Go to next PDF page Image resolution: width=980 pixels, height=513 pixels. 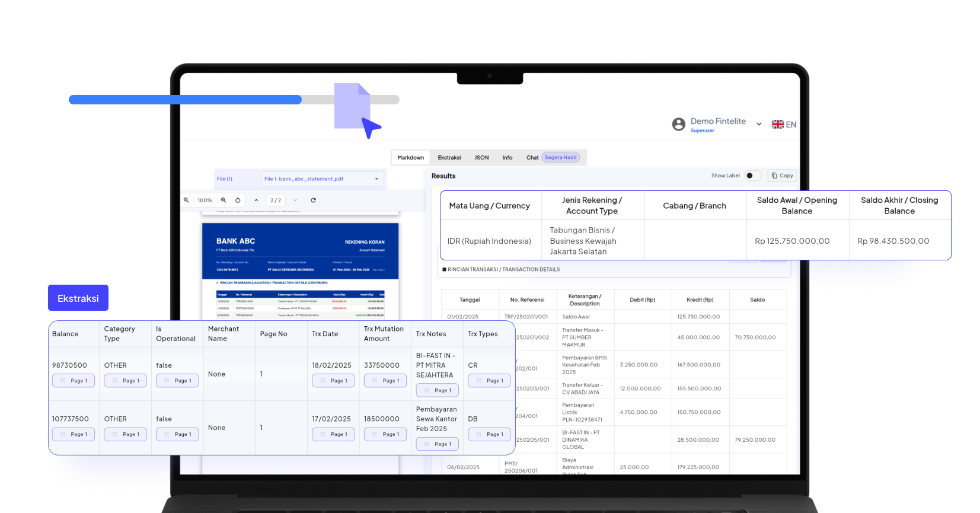295,200
